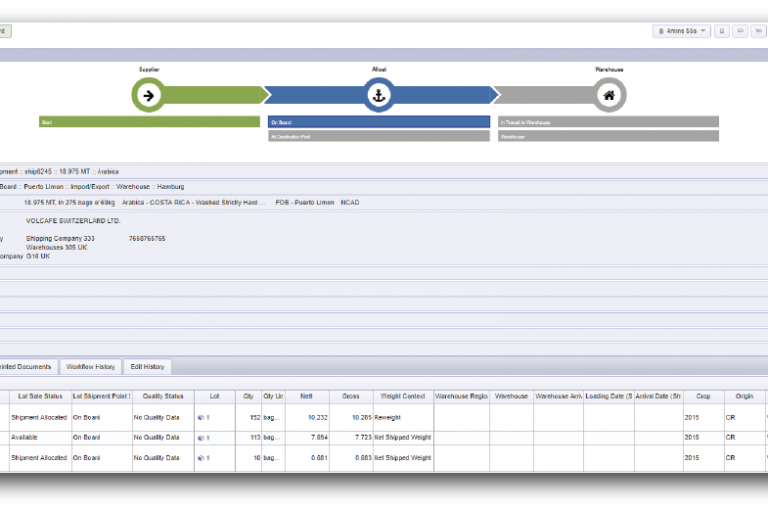Viewport: 768px width, 512px height.
Task: Sort by the Quality Status column header
Action: 163,397
